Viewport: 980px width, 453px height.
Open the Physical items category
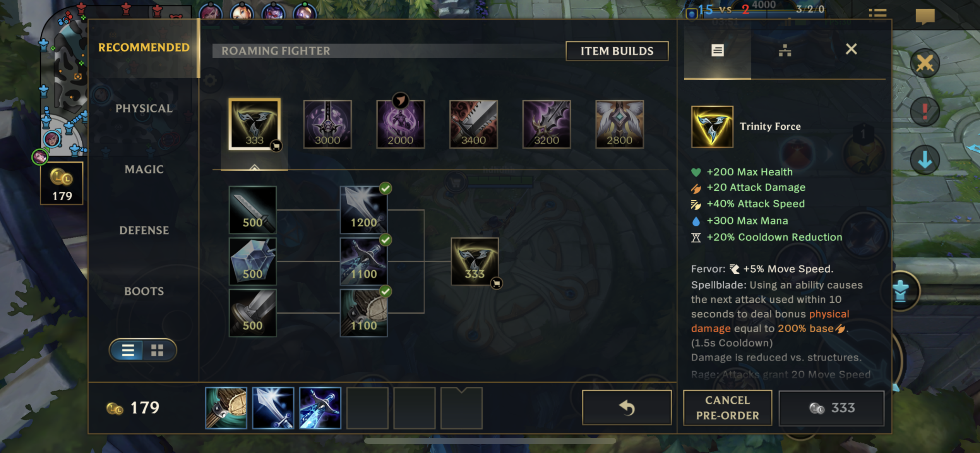click(x=144, y=108)
